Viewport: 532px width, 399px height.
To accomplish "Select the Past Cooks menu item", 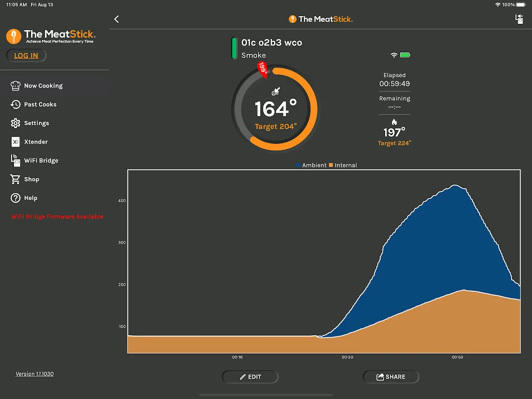I will pos(40,104).
